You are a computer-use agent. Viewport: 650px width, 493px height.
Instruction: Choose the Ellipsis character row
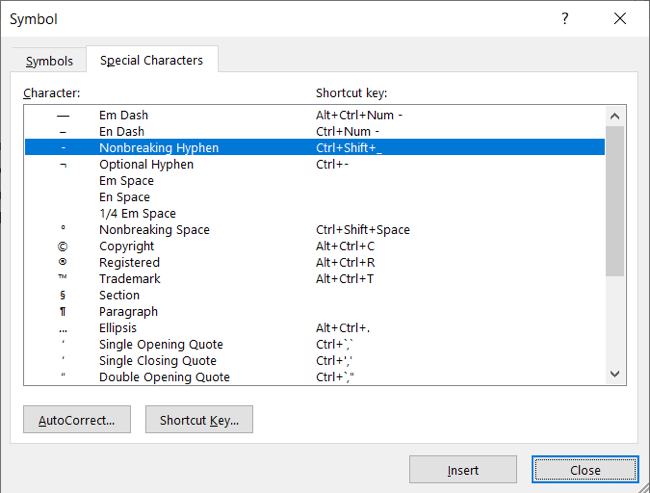click(x=118, y=328)
